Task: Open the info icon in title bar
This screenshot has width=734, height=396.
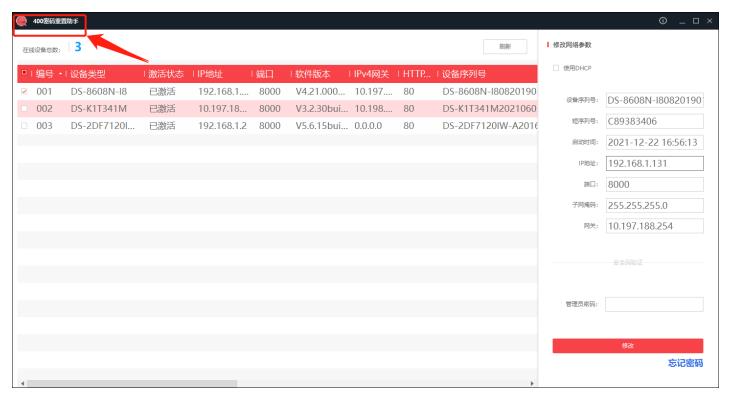Action: [x=663, y=21]
